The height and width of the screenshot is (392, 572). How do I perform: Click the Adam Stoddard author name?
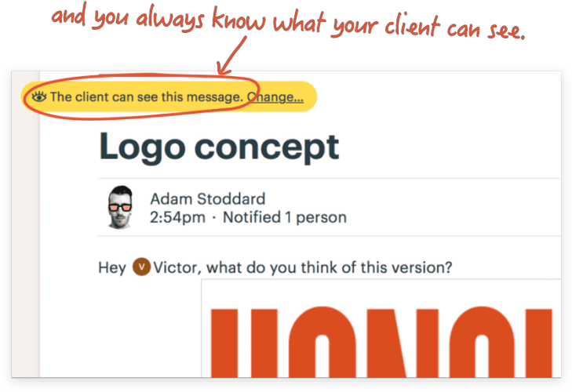coord(208,199)
